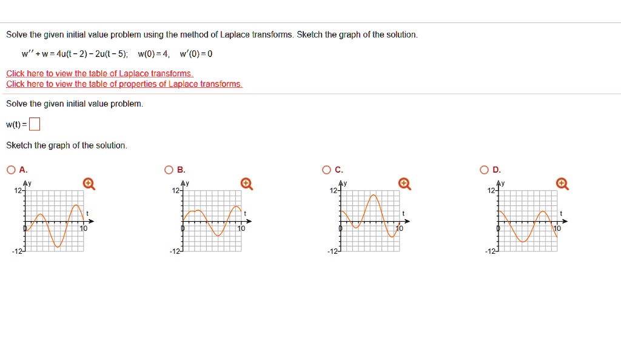621x364 pixels.
Task: Click the graph plot under option A
Action: pos(53,221)
